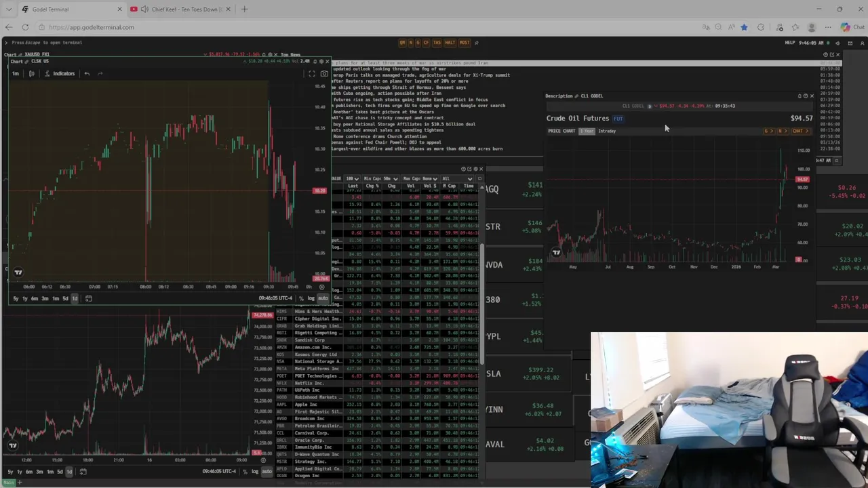Open the NVDA watchlist card
The image size is (868, 488).
515,264
